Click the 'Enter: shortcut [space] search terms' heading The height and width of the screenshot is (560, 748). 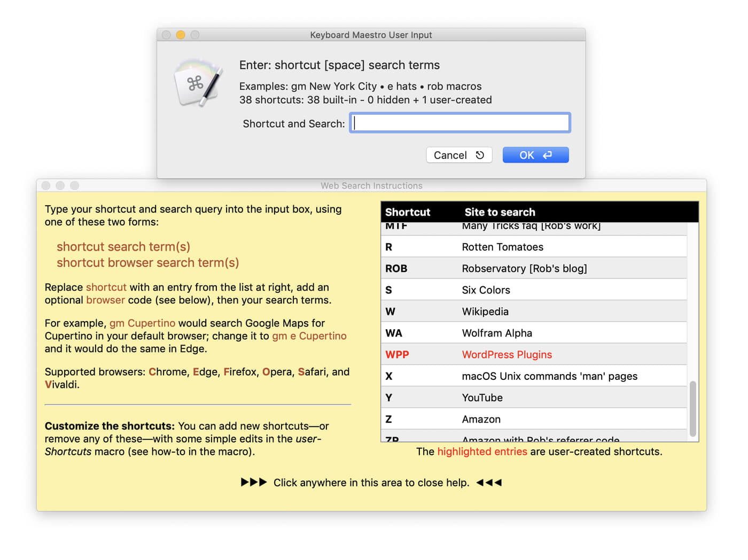[x=339, y=65]
